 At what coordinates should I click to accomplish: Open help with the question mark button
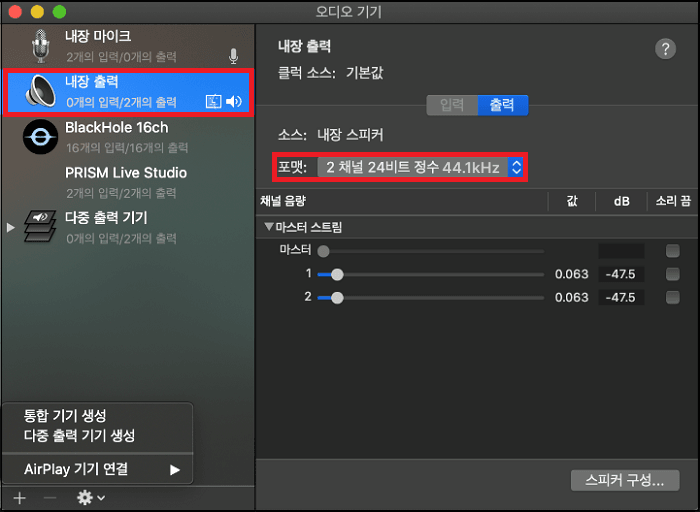click(665, 49)
